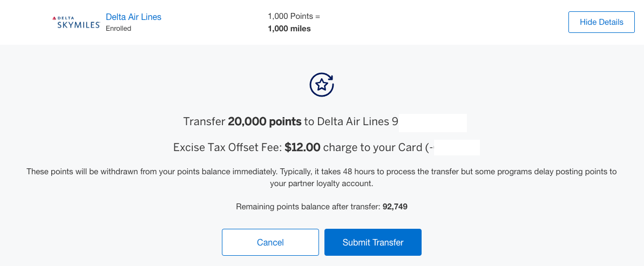Screen dimensions: 644x266
Task: Open the Delta Air Lines link
Action: pyautogui.click(x=133, y=17)
